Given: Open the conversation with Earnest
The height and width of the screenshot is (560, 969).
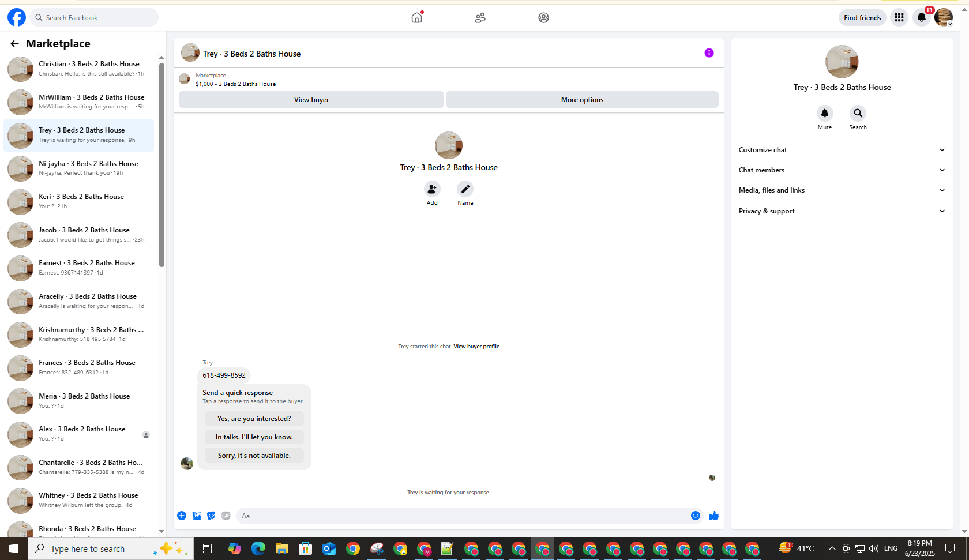Looking at the screenshot, I should point(79,268).
